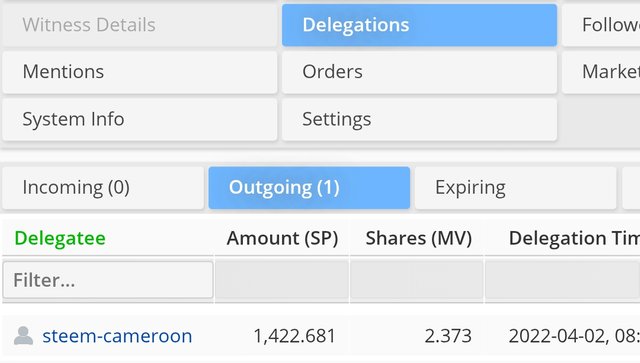This screenshot has width=640, height=363.
Task: Click the steem-cameroon user avatar icon
Action: pos(23,336)
